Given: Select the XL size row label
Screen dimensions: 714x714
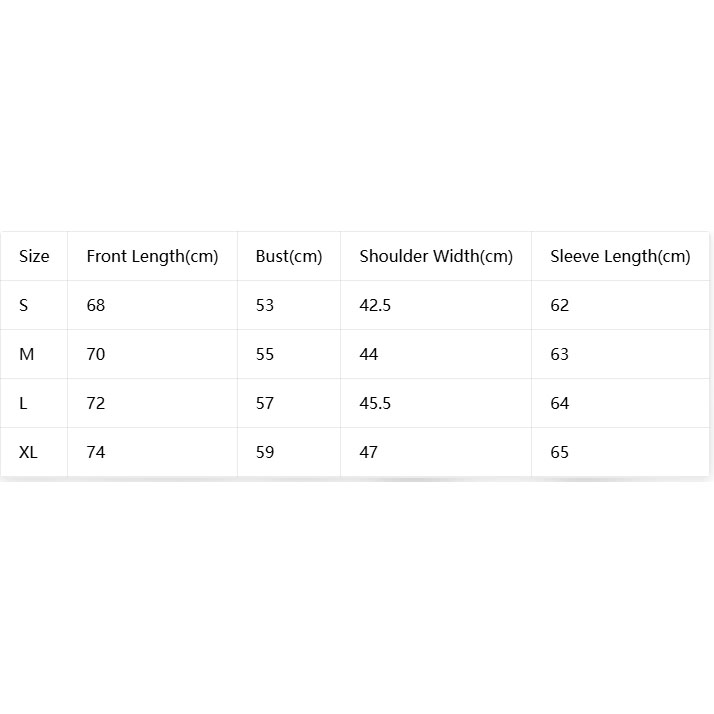Looking at the screenshot, I should 28,452.
